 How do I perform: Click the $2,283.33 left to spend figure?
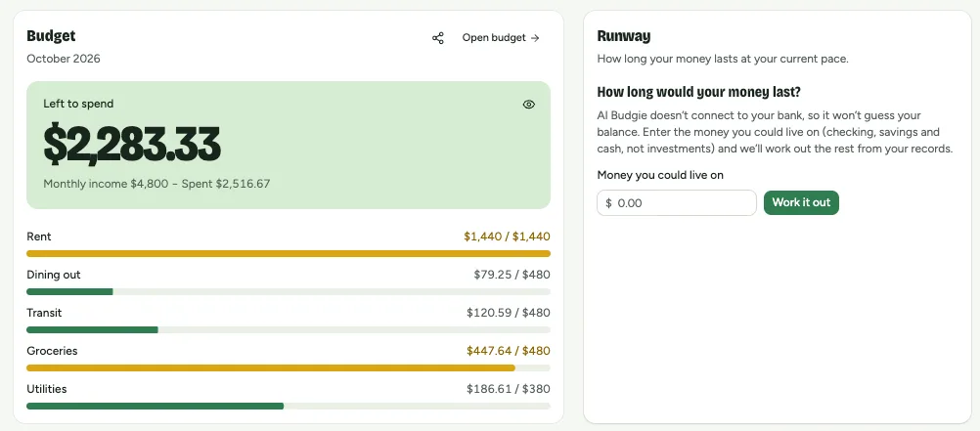click(132, 145)
